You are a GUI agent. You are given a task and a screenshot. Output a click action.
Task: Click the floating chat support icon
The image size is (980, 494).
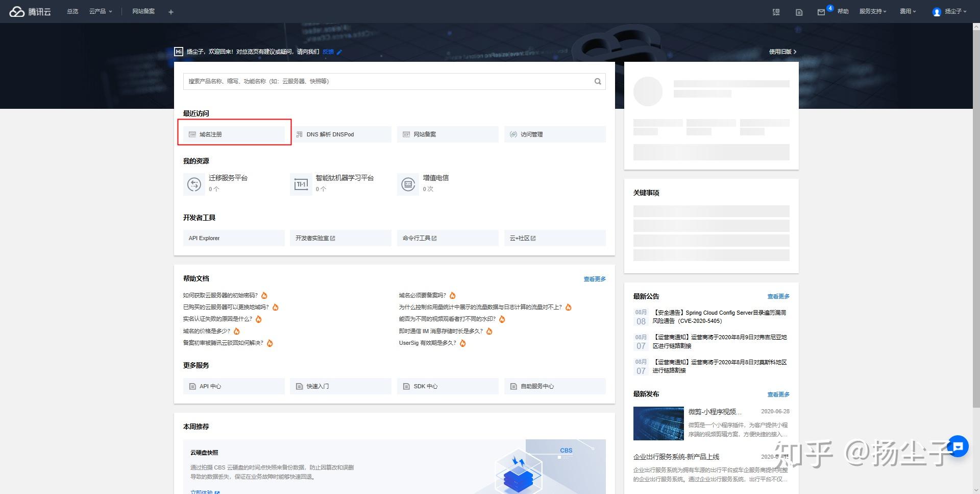tap(958, 447)
